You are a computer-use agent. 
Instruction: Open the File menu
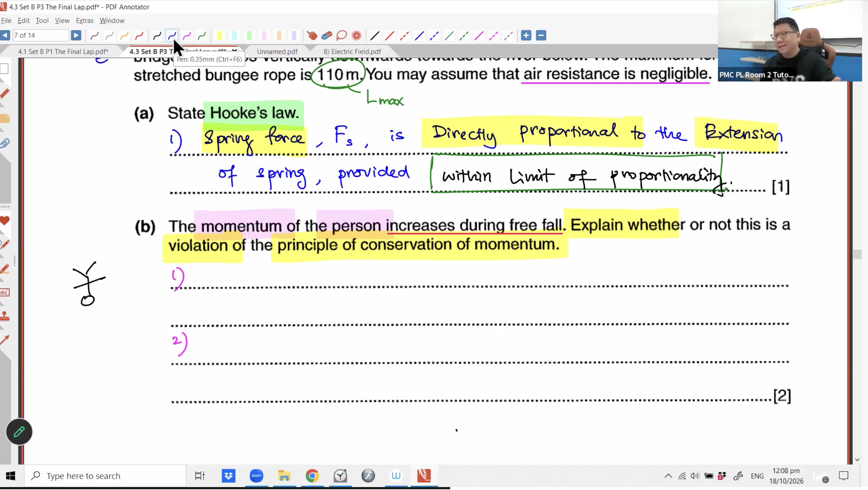click(6, 21)
